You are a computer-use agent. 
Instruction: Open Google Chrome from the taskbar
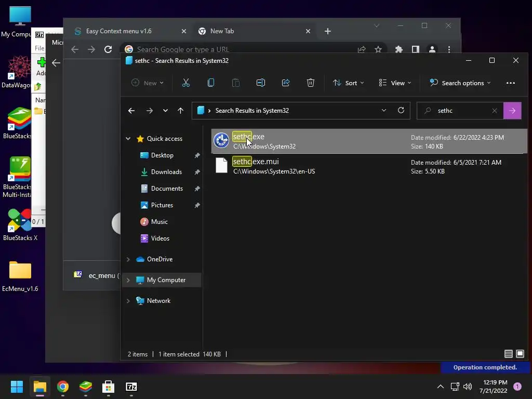(x=63, y=387)
